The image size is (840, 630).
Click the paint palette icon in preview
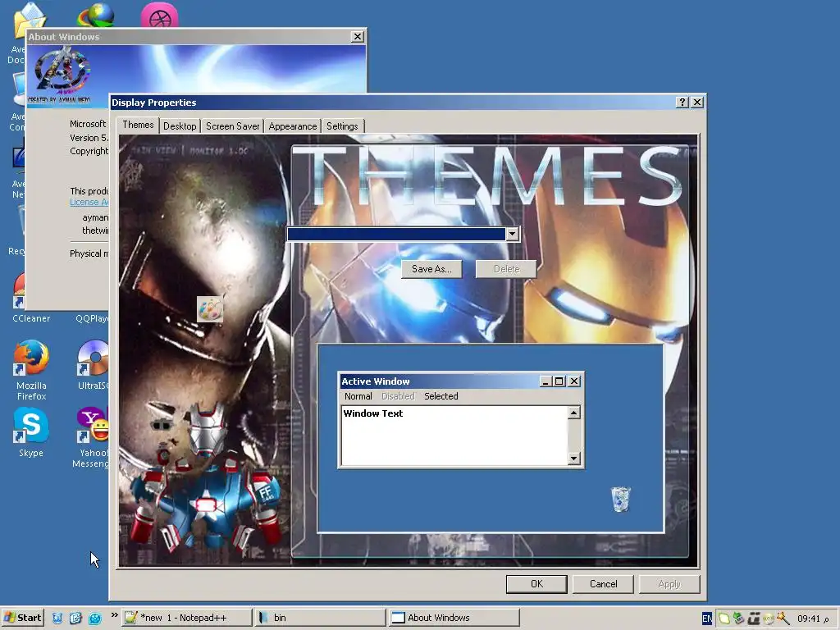point(209,309)
